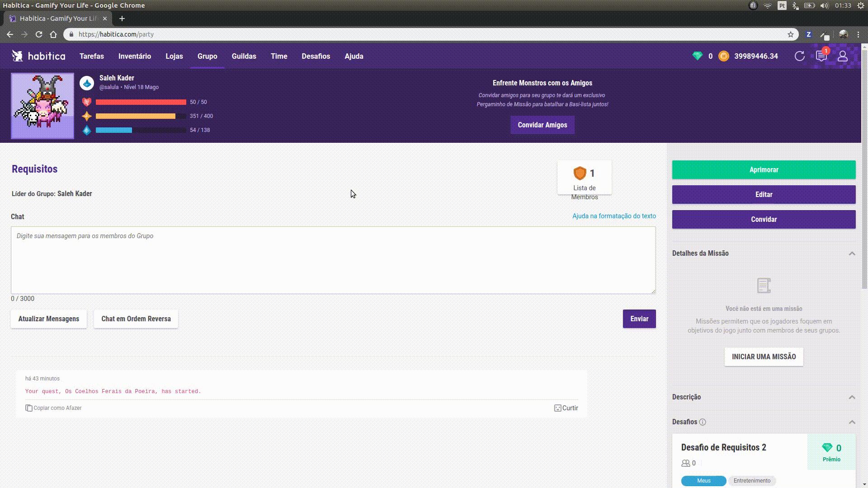Click the sync refresh icon in navbar
This screenshot has width=868, height=488.
799,56
